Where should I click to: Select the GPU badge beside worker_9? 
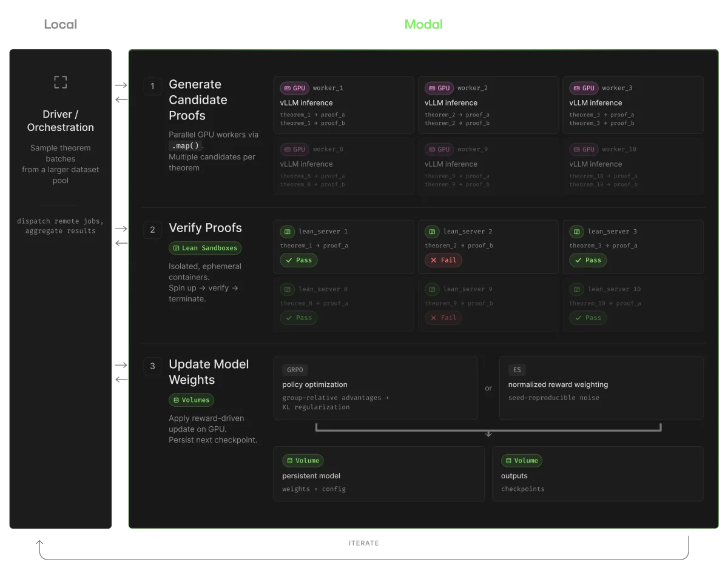point(439,149)
